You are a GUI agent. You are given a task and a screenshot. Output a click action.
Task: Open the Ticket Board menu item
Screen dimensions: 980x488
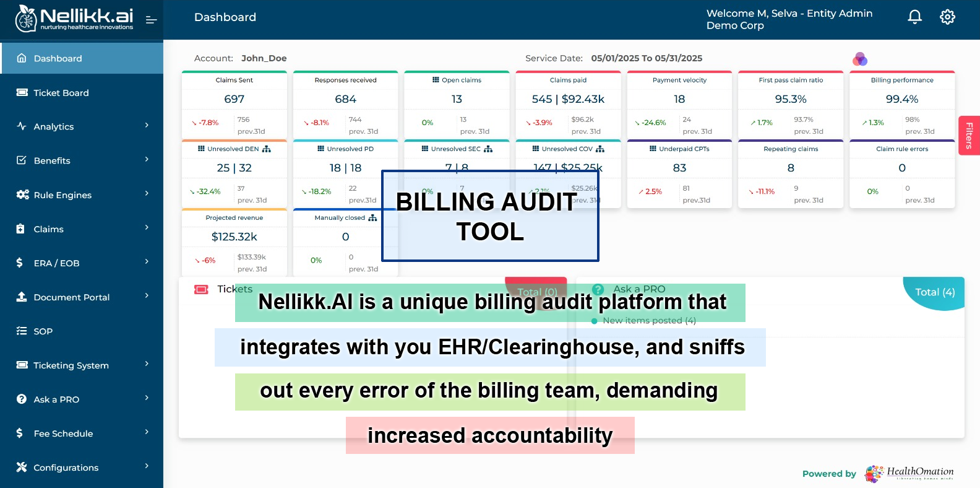click(61, 93)
